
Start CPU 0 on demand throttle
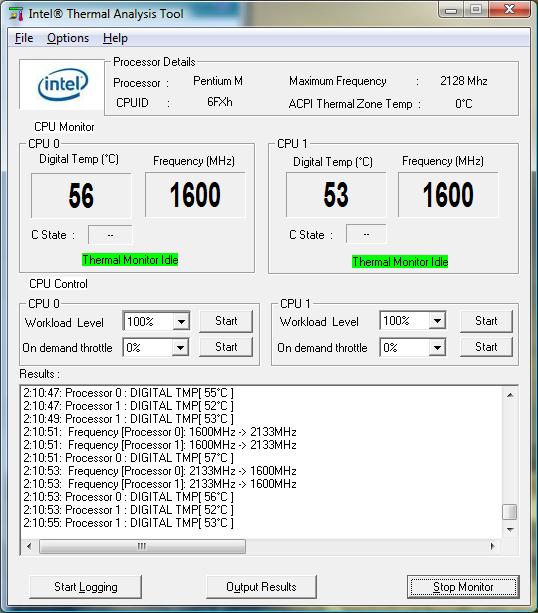point(226,347)
